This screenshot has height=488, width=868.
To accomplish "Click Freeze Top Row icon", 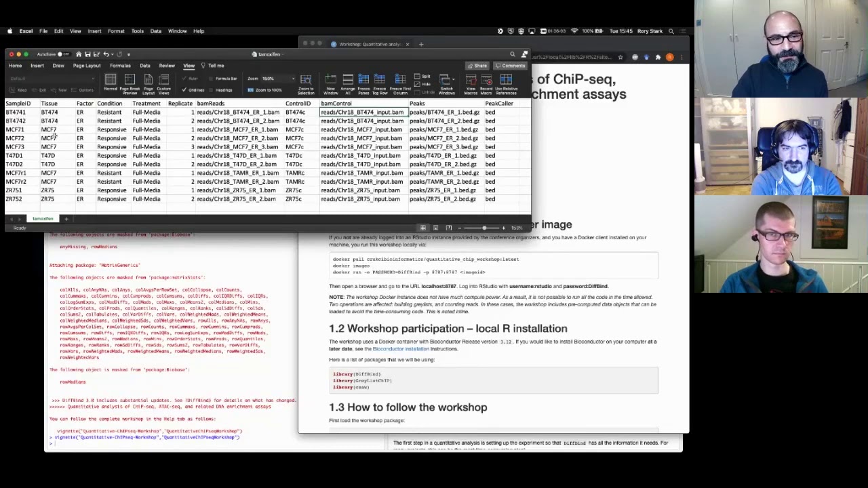I will coord(380,80).
